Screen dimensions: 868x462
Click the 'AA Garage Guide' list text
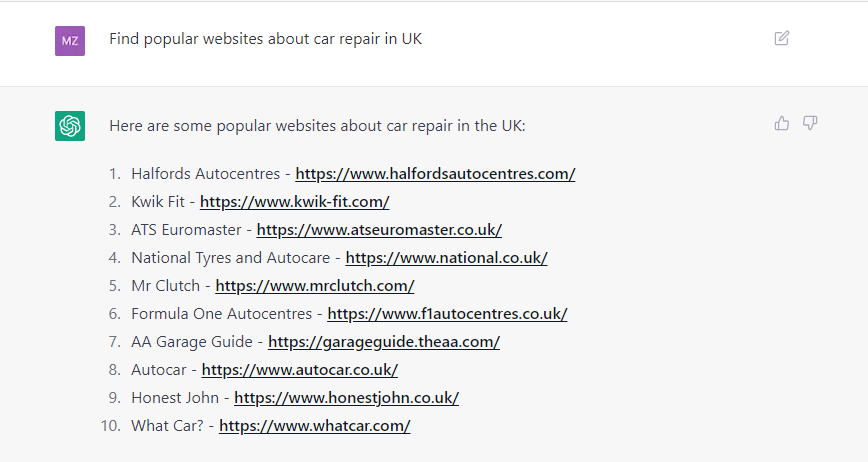(192, 342)
